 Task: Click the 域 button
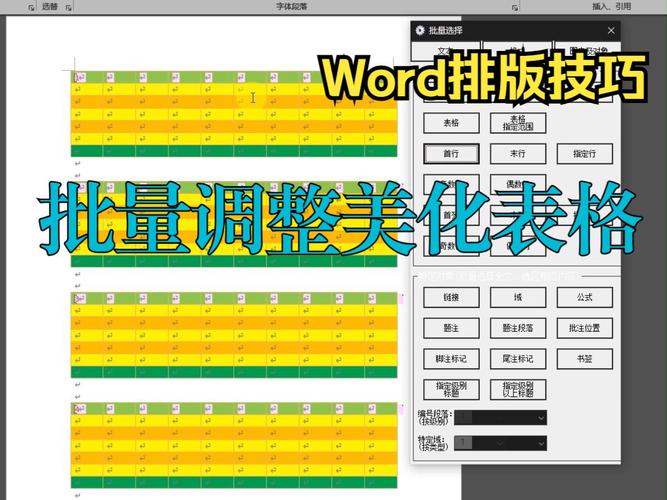518,297
